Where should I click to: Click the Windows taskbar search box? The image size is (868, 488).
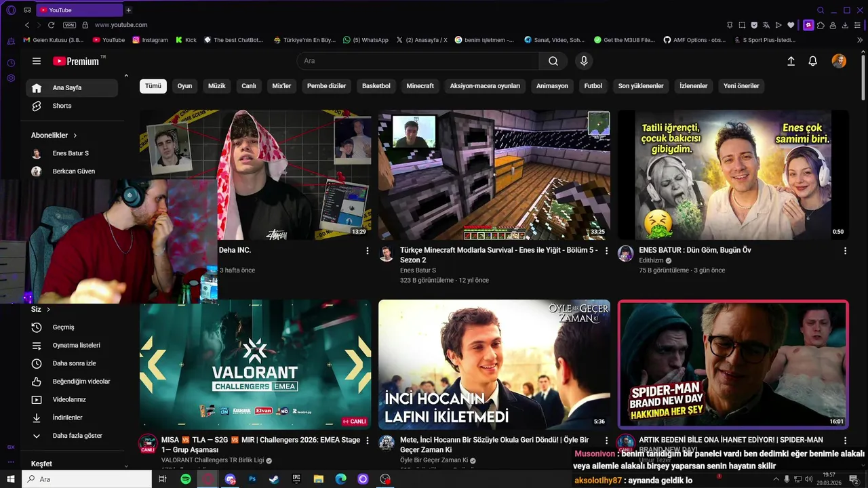87,479
